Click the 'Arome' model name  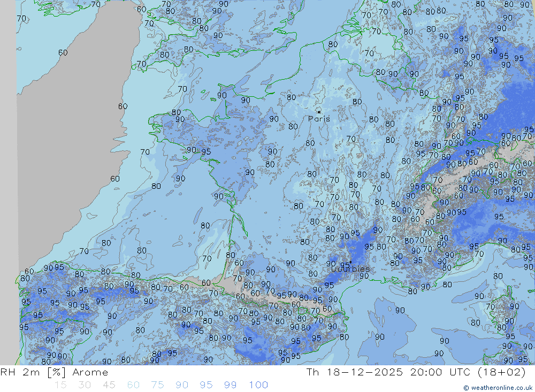pos(90,372)
